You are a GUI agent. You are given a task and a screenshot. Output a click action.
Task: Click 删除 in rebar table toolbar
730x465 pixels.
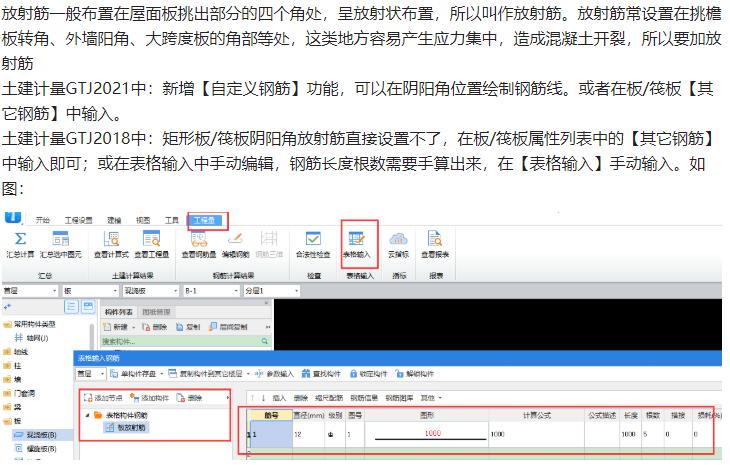(301, 398)
